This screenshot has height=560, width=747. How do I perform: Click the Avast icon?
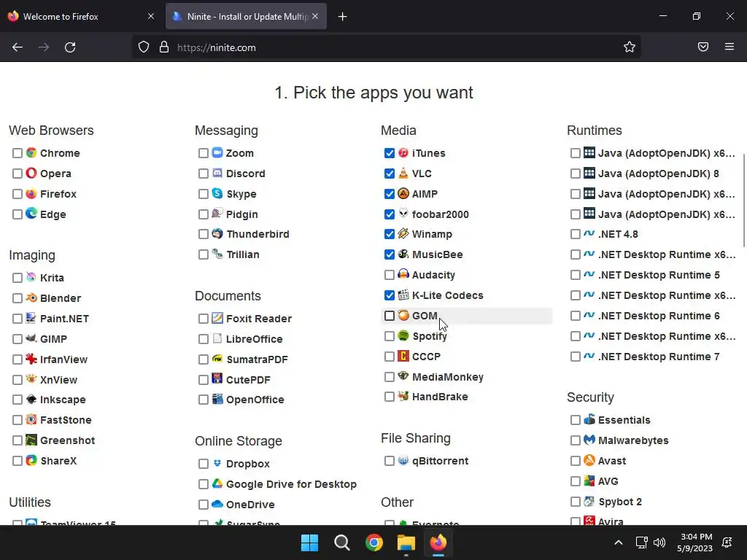[589, 461]
